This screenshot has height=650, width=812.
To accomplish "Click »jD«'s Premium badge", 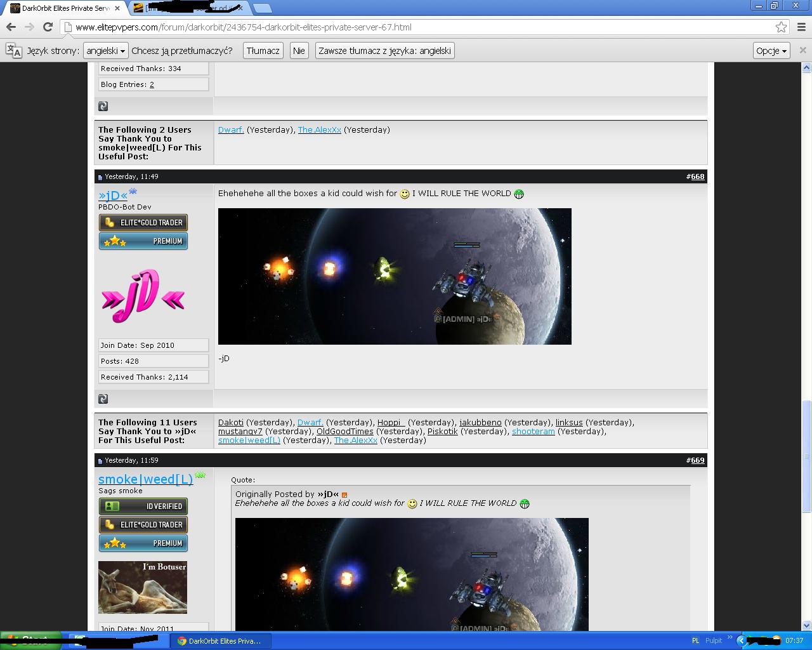I will tap(143, 241).
